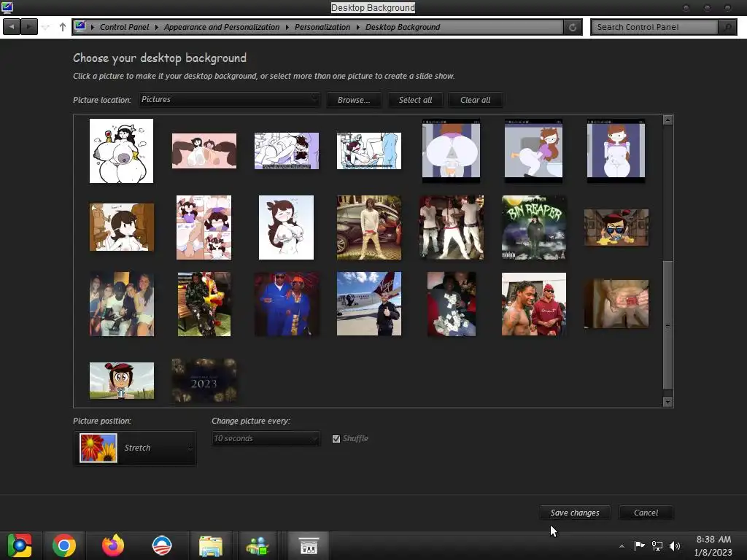
Task: Toggle the Shuffle checkbox
Action: 336,438
